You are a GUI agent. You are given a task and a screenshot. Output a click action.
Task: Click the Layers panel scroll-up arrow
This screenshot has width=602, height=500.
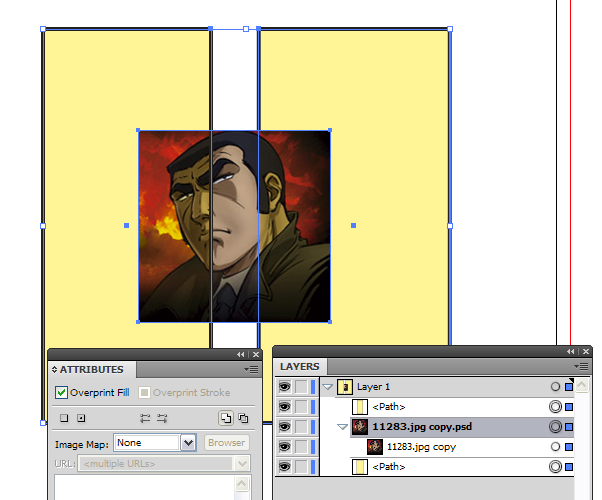(x=582, y=385)
